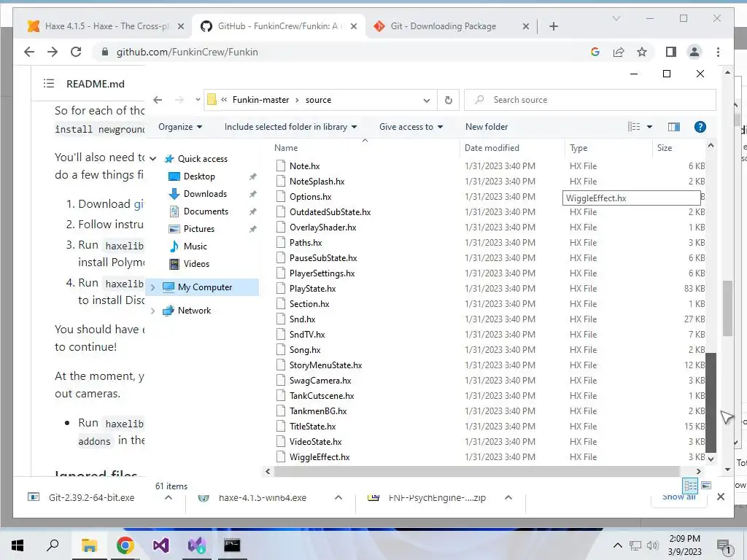Open Git-2.39.2 download options arrow

[169, 497]
